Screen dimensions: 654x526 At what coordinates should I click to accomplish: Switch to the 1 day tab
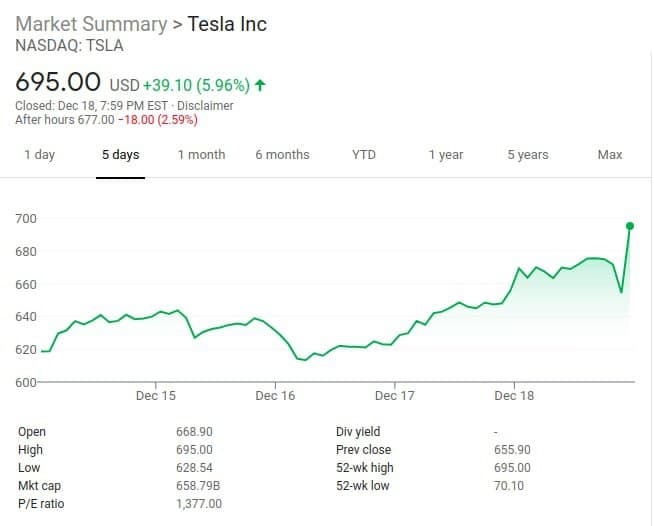coord(40,155)
